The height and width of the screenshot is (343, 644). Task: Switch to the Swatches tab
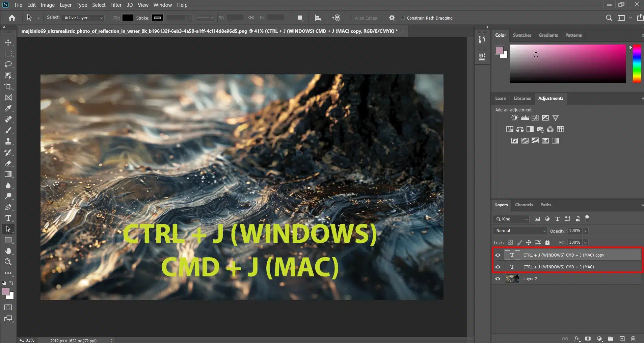(522, 35)
